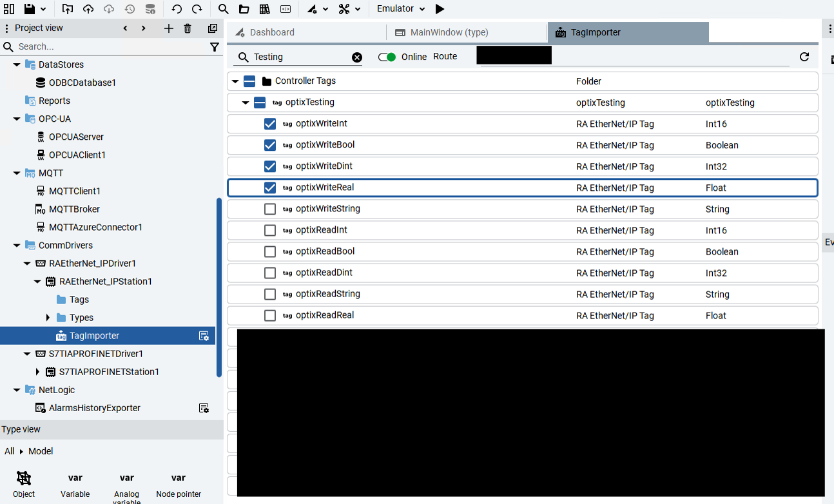834x504 pixels.
Task: Collapse the OPC-UA tree node
Action: coord(17,119)
